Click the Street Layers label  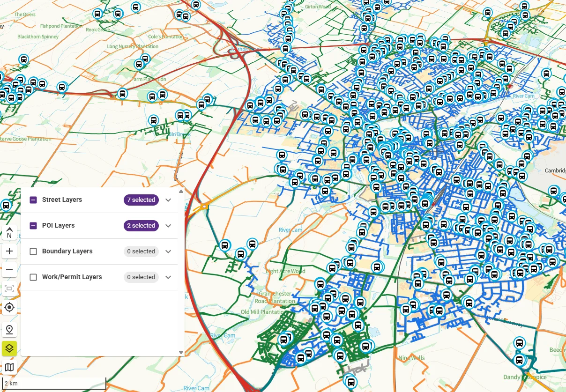(x=62, y=200)
